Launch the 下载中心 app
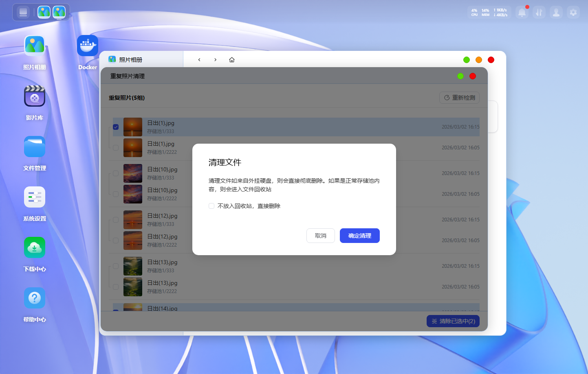This screenshot has width=588, height=374. coord(35,247)
